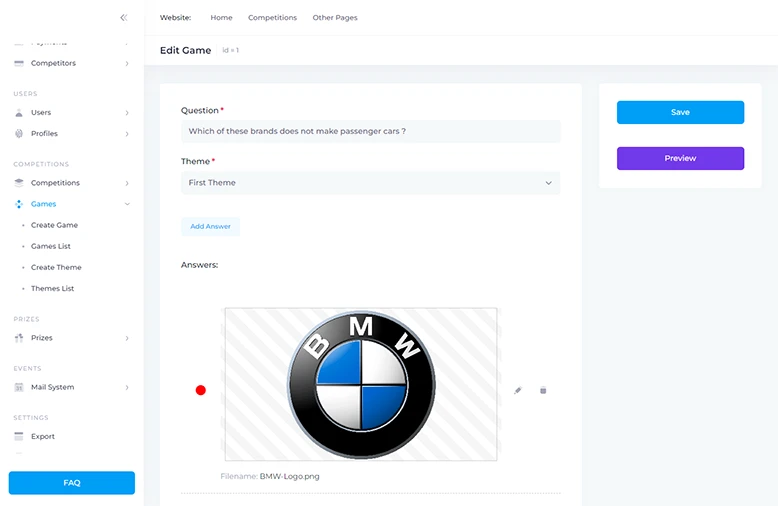Image resolution: width=778 pixels, height=506 pixels.
Task: Expand the Prizes menu chevron
Action: [127, 338]
